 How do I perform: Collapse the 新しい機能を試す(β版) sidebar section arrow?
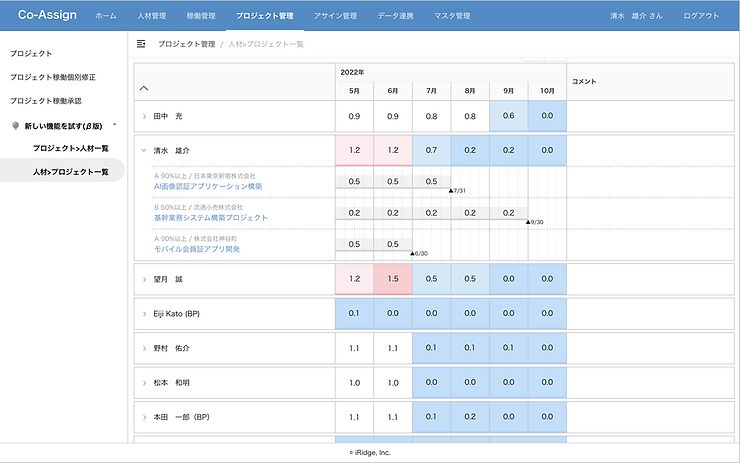coord(115,125)
